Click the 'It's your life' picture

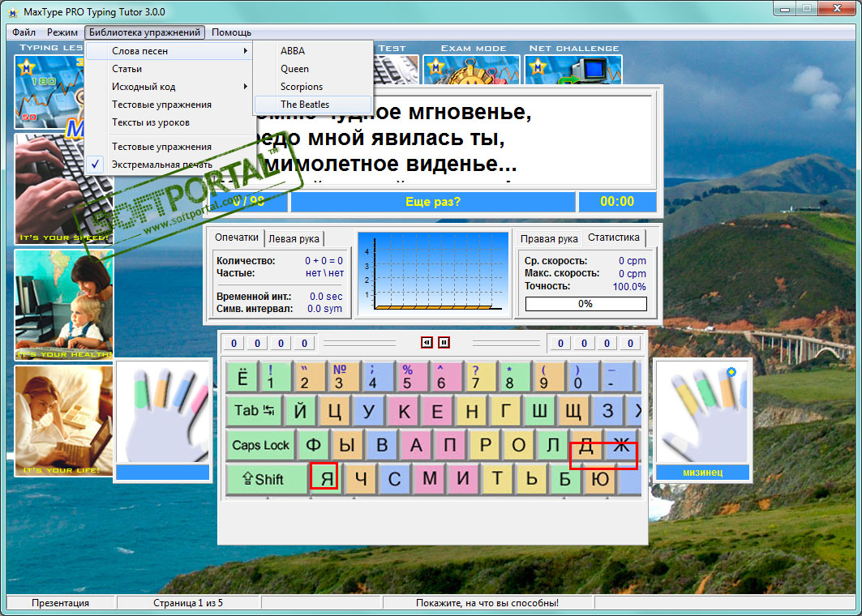pyautogui.click(x=64, y=421)
